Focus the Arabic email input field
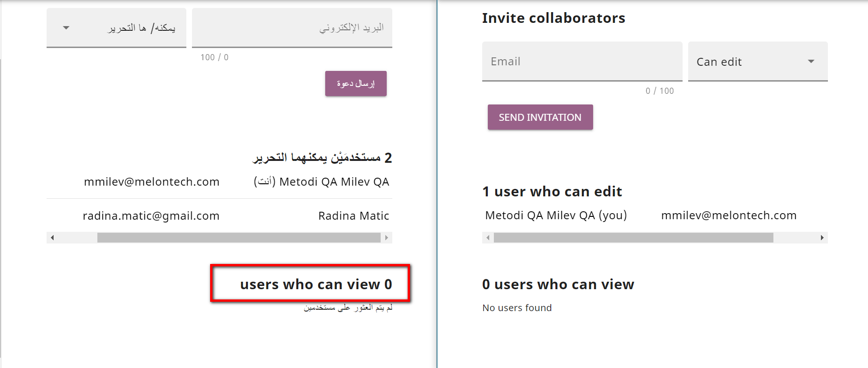The image size is (868, 368). (292, 28)
